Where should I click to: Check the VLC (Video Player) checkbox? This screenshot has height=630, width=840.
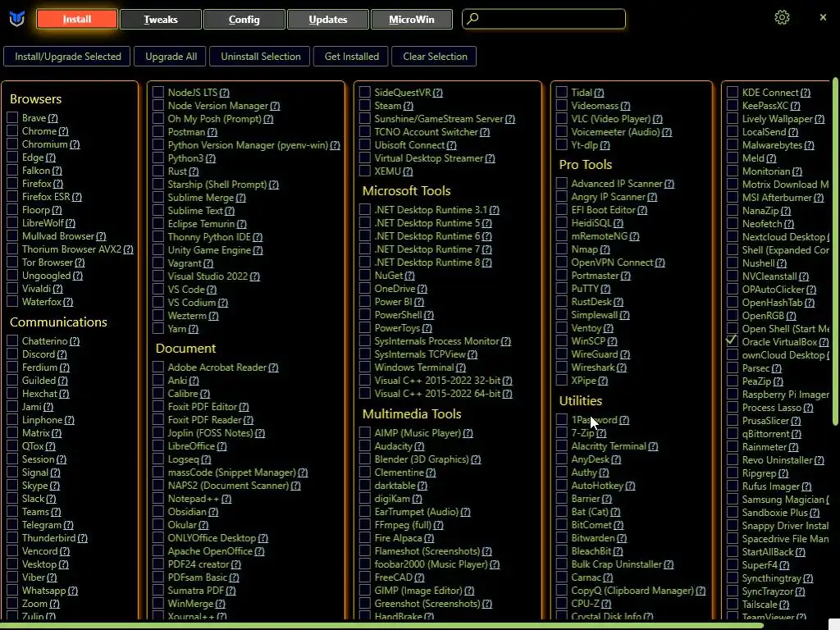coord(561,119)
